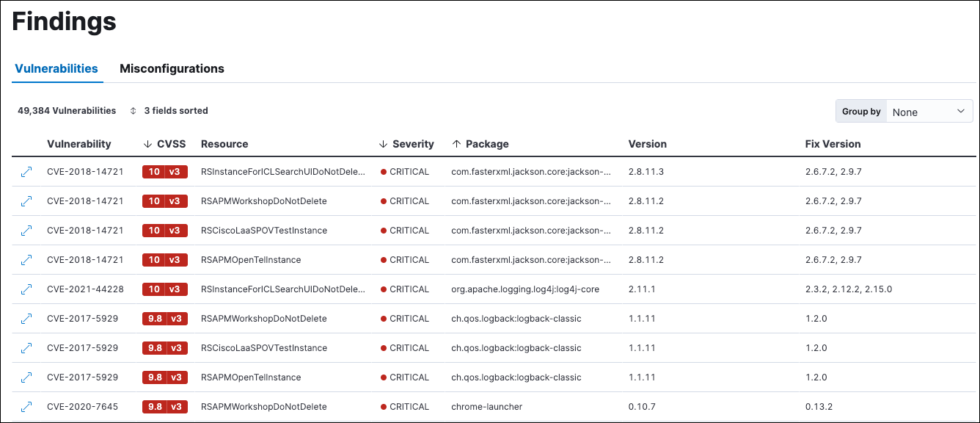
Task: Toggle the descending sort arrow on the CVSS column
Action: click(x=149, y=143)
